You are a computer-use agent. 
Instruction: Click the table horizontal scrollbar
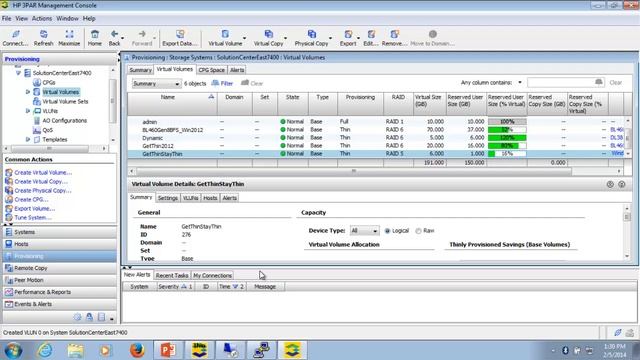[x=354, y=171]
